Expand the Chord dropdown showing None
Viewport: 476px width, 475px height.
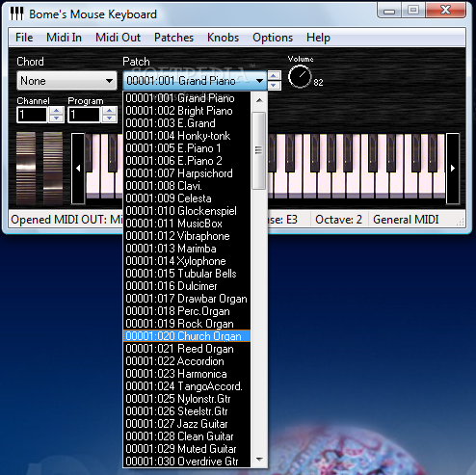click(x=66, y=81)
